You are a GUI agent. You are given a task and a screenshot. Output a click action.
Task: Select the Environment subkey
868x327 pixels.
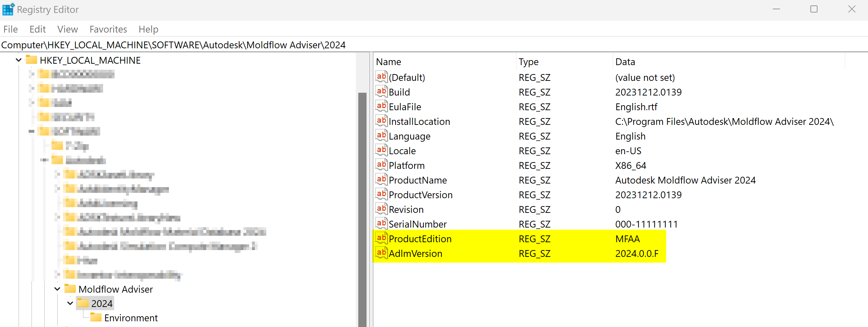point(131,318)
